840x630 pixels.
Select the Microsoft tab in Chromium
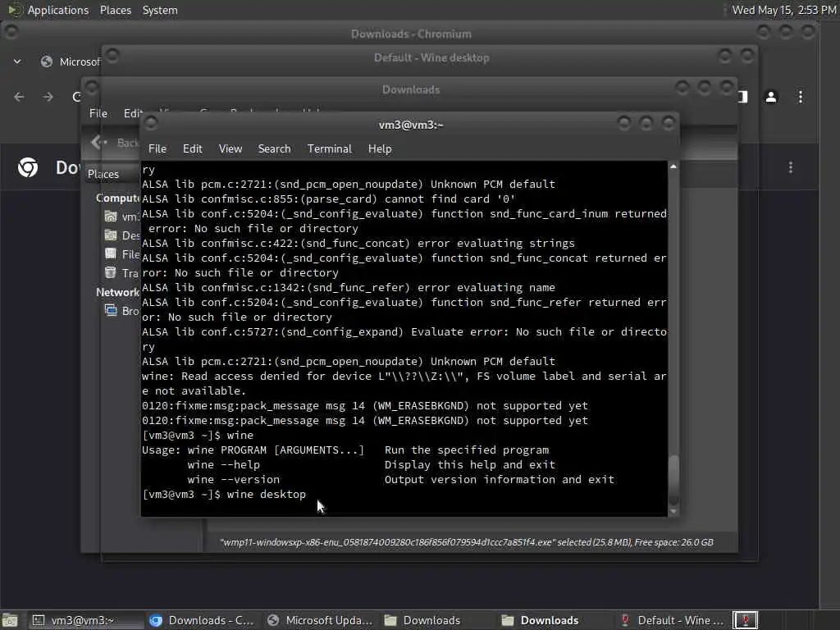(x=70, y=62)
